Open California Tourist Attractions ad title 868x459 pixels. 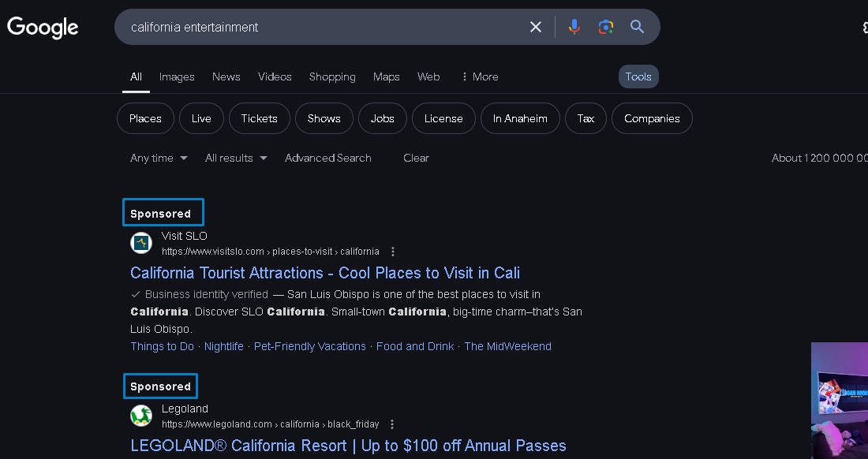pos(325,273)
